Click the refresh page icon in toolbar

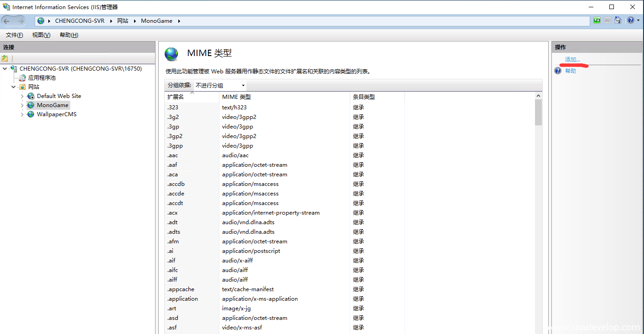[x=597, y=21]
